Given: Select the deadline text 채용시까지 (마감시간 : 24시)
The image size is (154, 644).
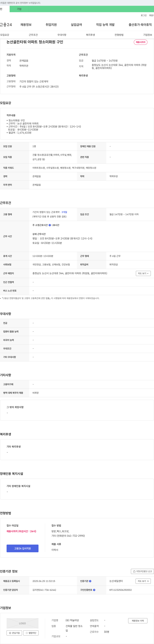Looking at the screenshot, I should 21,531.
